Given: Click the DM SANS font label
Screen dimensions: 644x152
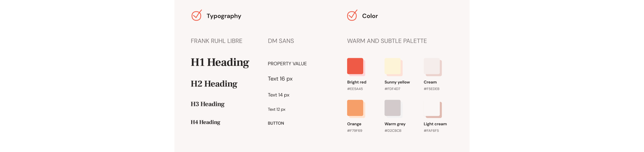Looking at the screenshot, I should 281,41.
